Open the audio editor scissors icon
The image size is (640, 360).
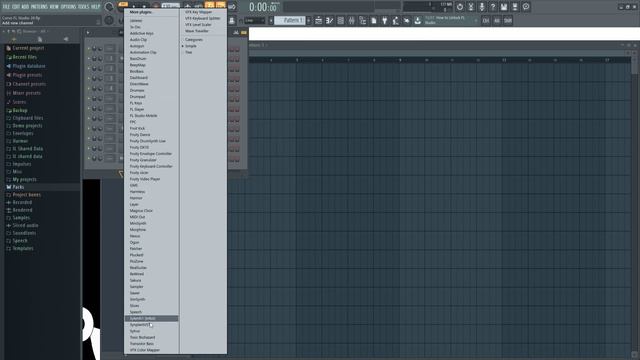[471, 7]
